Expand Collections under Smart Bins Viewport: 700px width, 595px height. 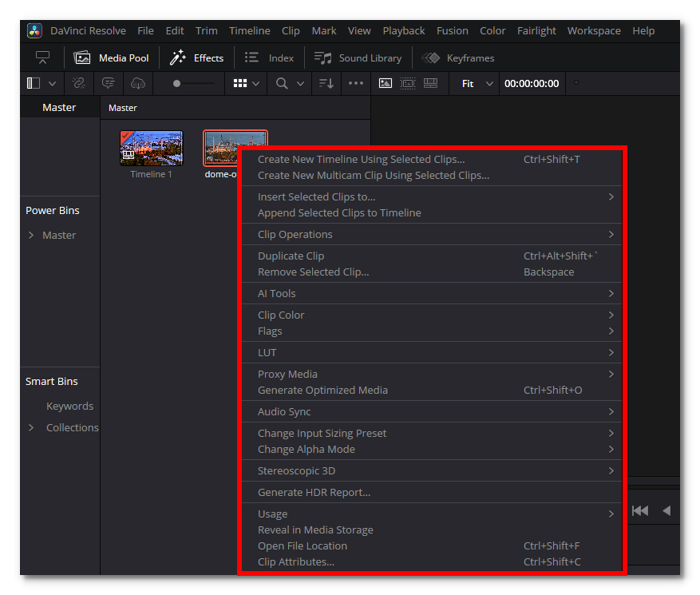click(31, 427)
